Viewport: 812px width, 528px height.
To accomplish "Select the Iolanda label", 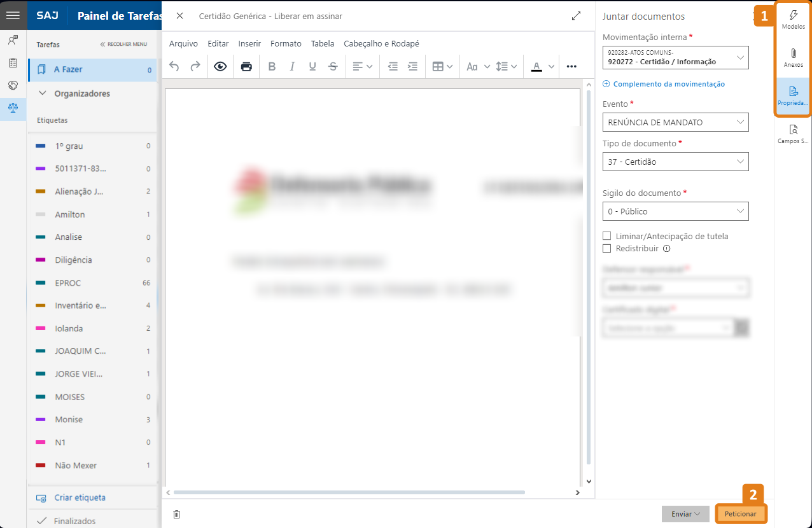I will (92, 328).
